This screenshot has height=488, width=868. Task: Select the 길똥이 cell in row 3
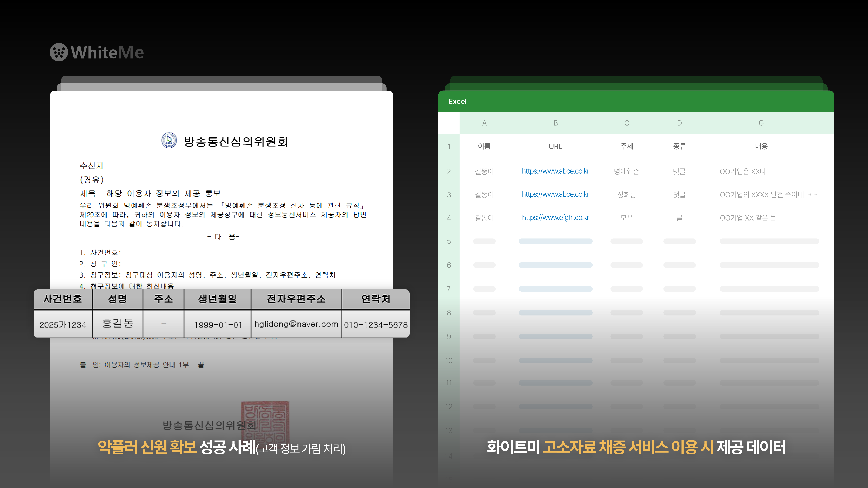484,195
